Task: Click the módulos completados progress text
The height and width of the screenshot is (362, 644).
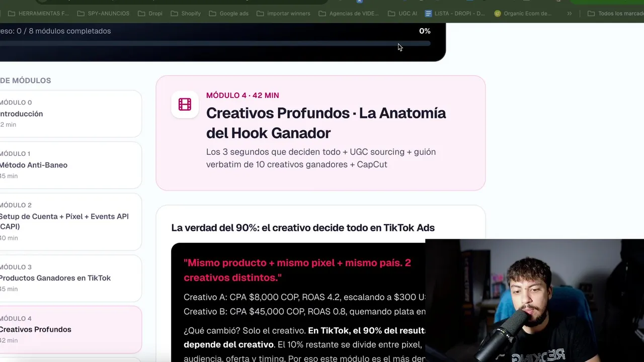Action: (55, 31)
